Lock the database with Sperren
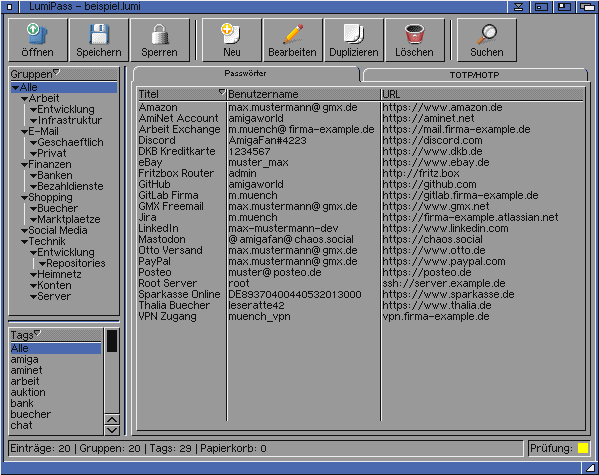The image size is (599, 475). (160, 40)
